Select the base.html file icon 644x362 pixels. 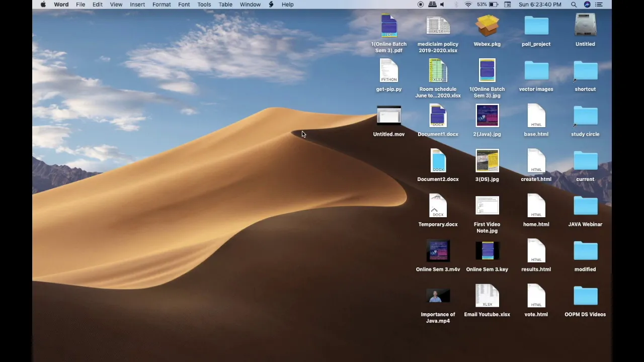tap(536, 116)
